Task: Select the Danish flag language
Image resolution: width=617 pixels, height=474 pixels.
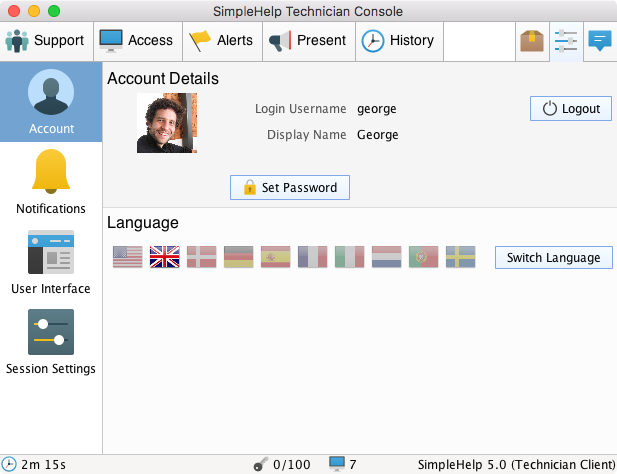Action: (x=201, y=257)
